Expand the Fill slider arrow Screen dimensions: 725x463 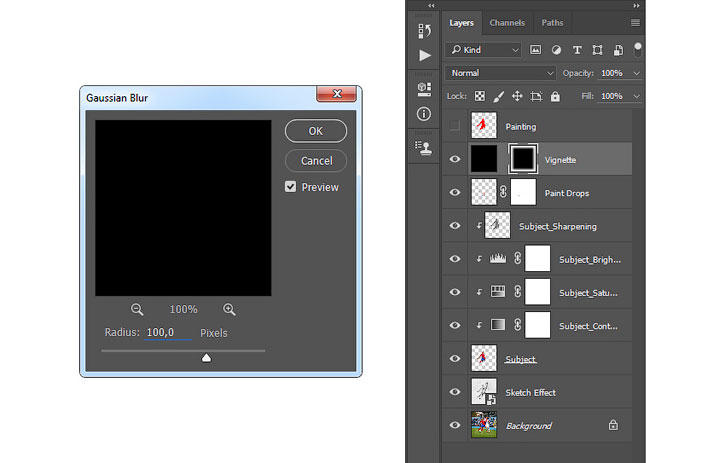[x=636, y=96]
